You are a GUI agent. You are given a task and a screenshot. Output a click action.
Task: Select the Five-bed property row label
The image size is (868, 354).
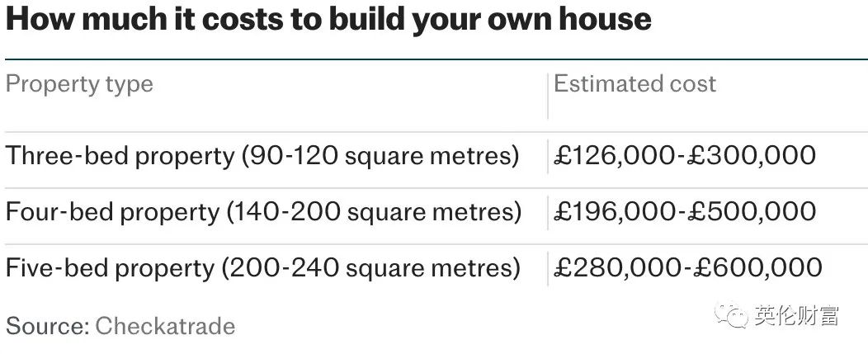(263, 269)
